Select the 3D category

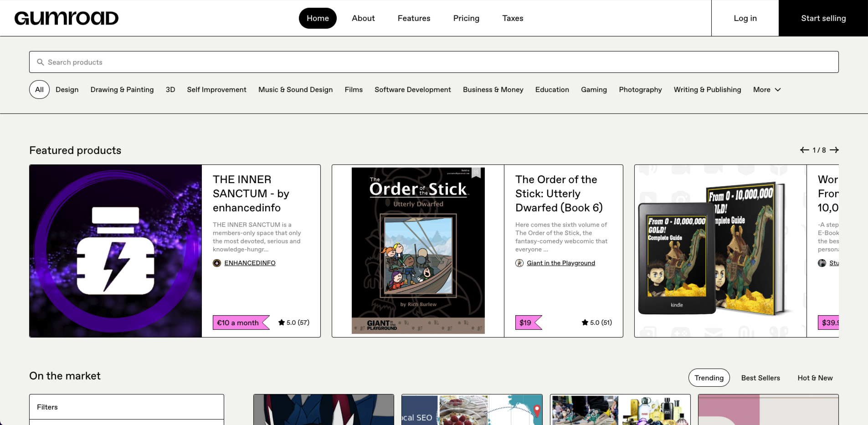170,90
